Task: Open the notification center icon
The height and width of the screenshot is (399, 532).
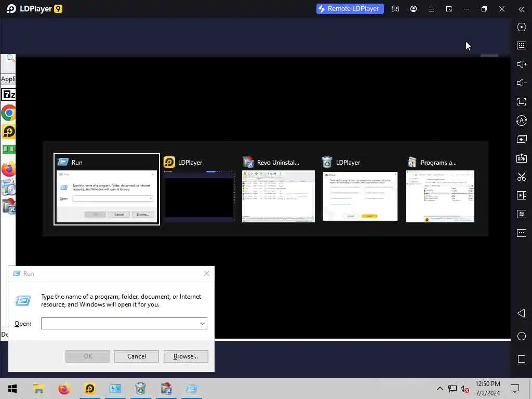Action: (515, 389)
